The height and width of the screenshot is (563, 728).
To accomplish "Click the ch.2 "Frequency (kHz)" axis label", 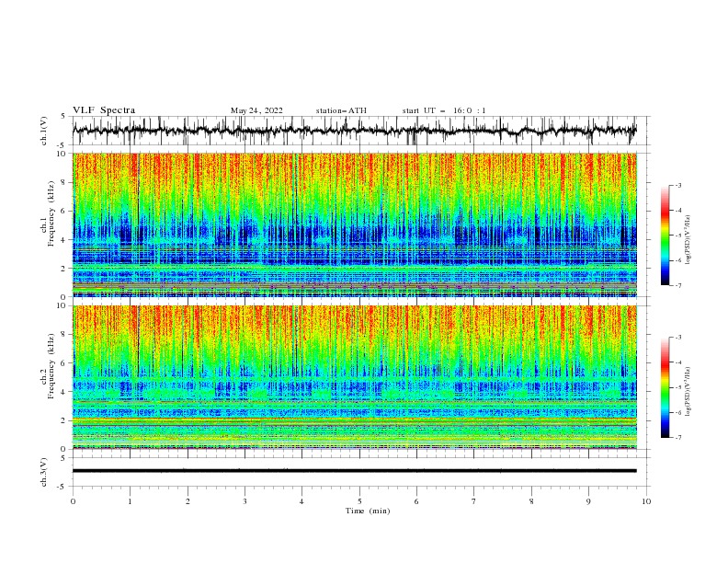I will pyautogui.click(x=52, y=365).
